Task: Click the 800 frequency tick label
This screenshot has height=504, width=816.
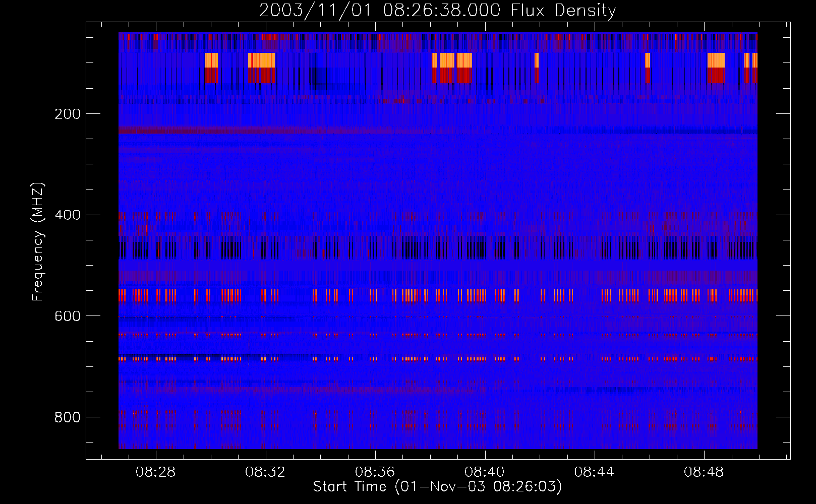Action: coord(68,417)
